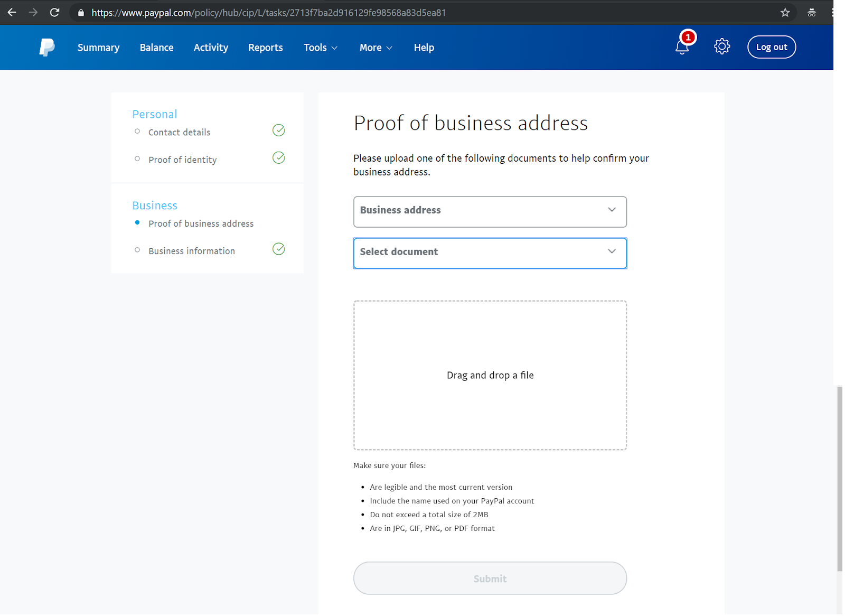Select the Business information step

(x=192, y=251)
